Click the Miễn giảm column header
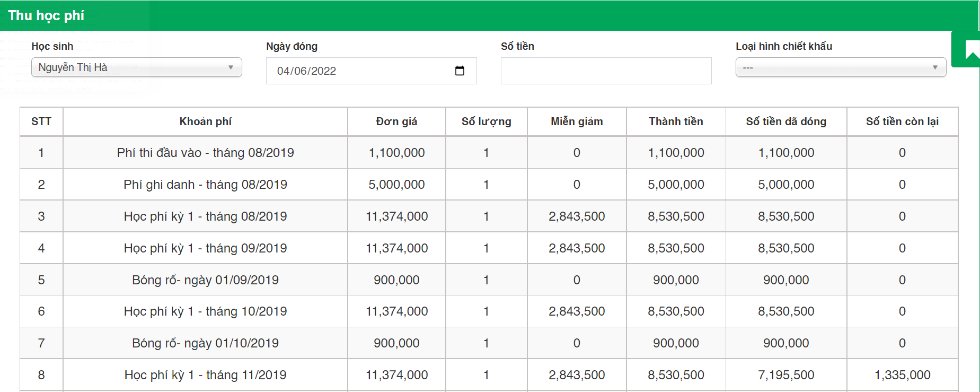 [576, 121]
